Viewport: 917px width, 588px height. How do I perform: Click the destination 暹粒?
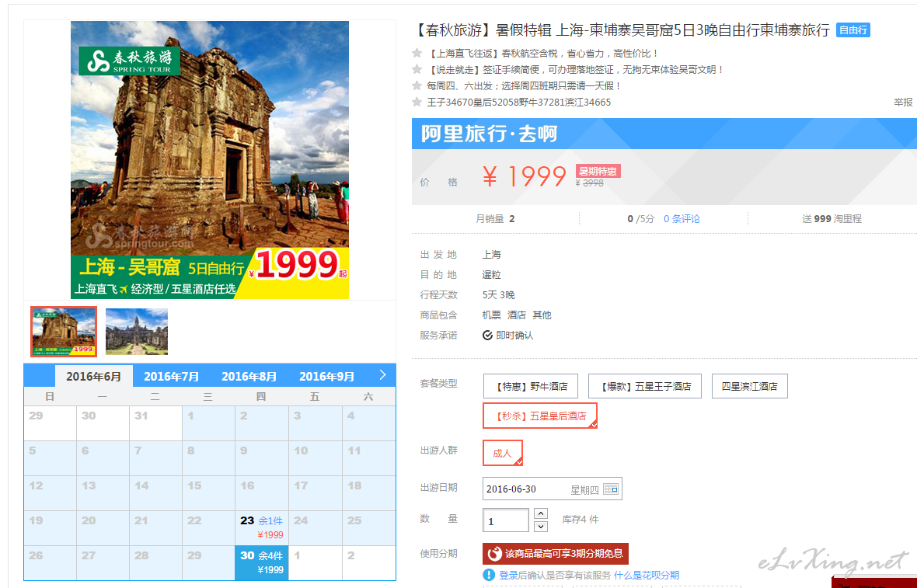click(492, 275)
